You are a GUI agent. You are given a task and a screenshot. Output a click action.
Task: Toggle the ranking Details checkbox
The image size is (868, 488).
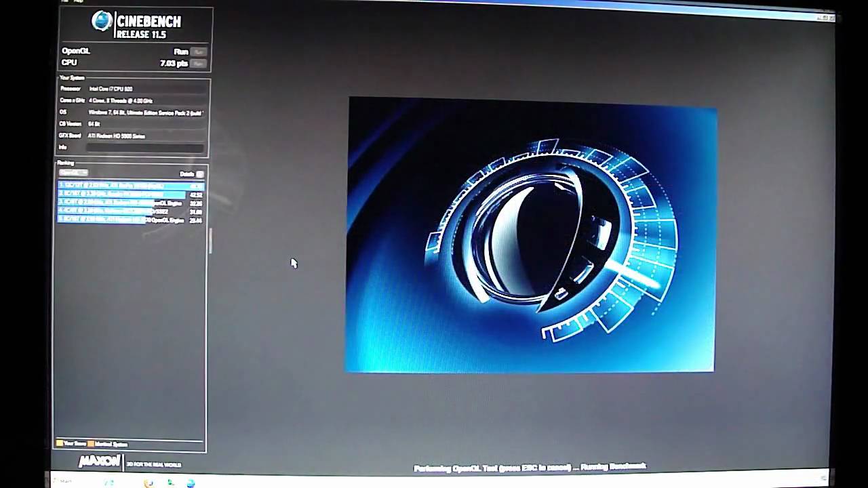click(x=200, y=174)
